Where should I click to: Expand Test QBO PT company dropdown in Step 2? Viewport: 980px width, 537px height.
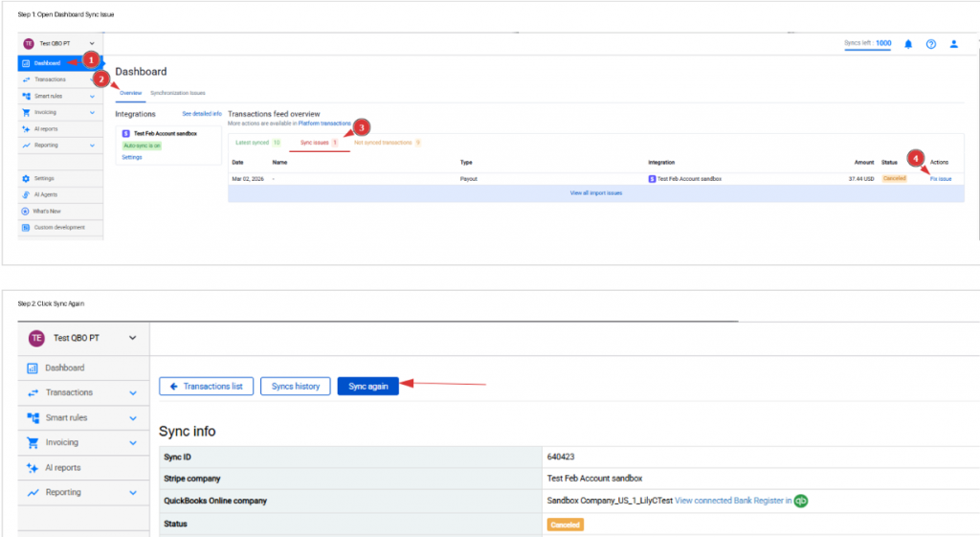click(132, 338)
